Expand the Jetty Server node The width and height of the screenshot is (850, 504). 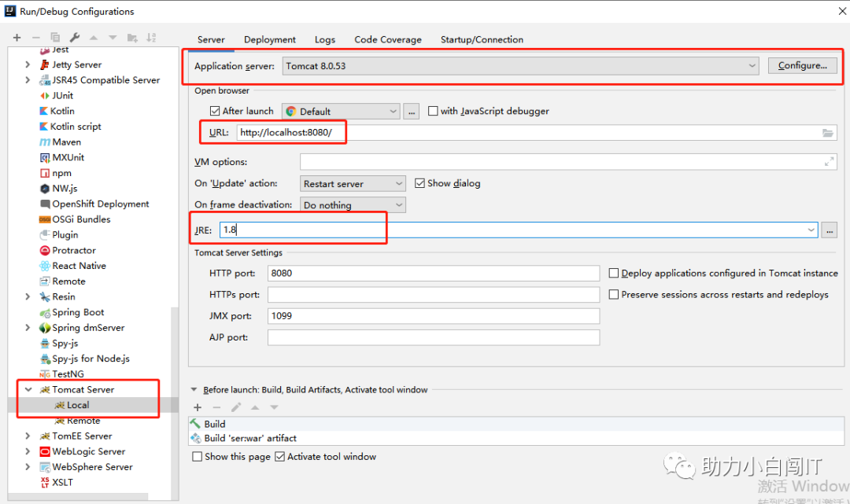click(28, 64)
